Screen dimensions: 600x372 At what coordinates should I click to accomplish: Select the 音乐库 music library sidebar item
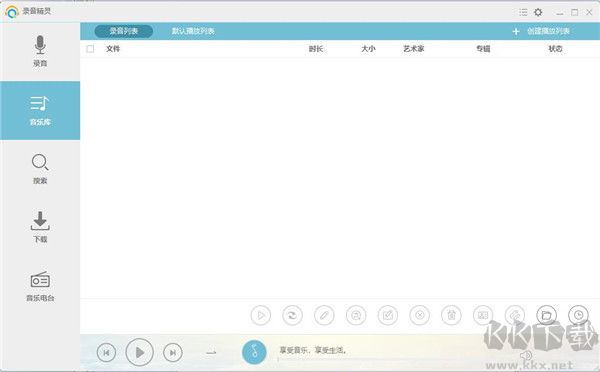tap(40, 111)
